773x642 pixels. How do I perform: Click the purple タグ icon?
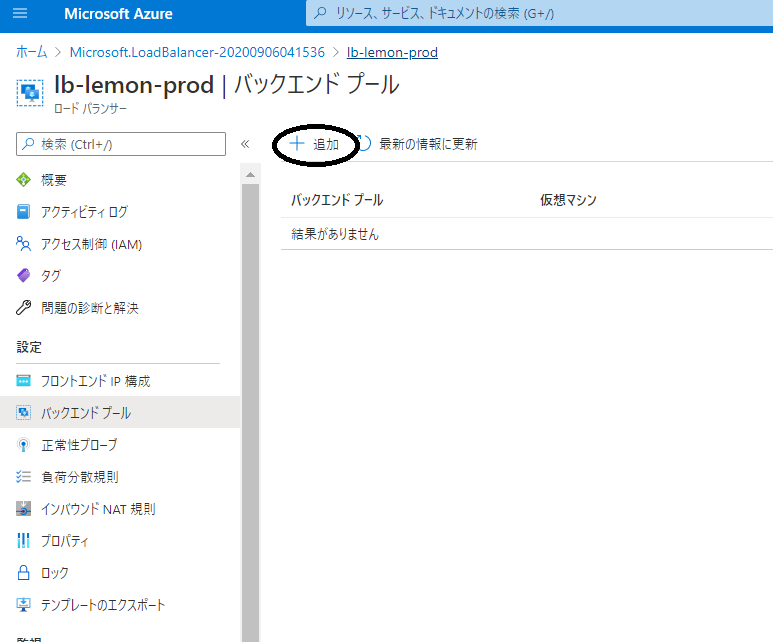[x=23, y=275]
